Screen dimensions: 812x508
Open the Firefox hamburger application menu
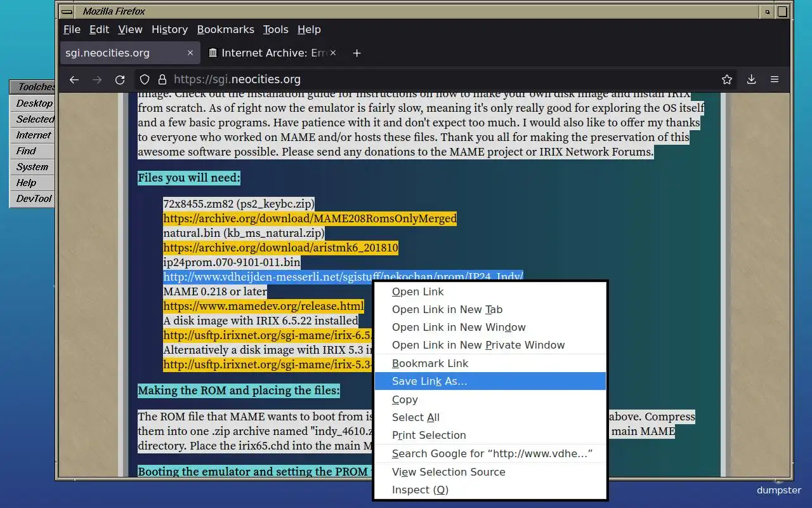[775, 80]
